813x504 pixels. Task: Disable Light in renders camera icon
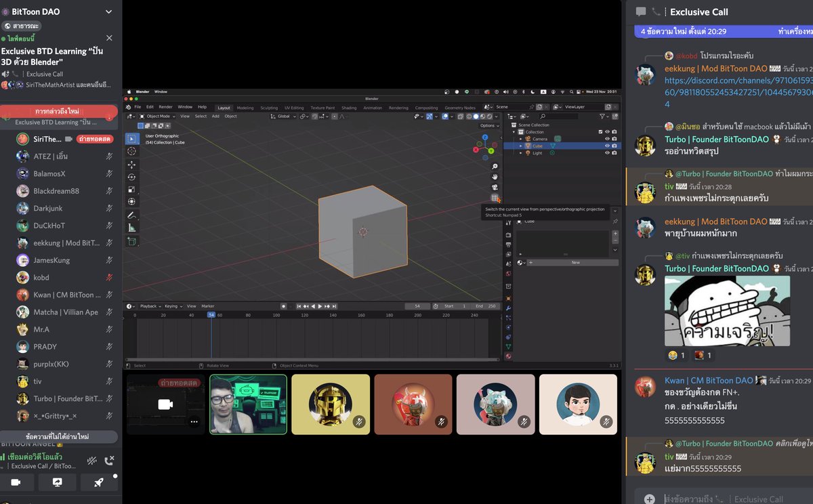(x=614, y=153)
